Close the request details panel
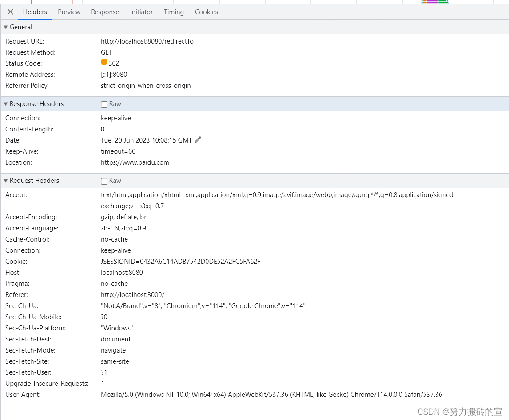Screen dimensions: 509x420 (10, 12)
